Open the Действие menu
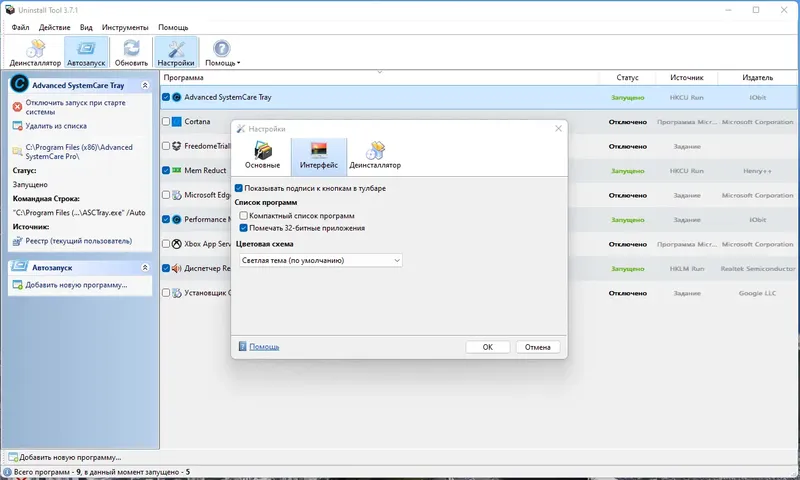The height and width of the screenshot is (480, 800). (x=55, y=27)
